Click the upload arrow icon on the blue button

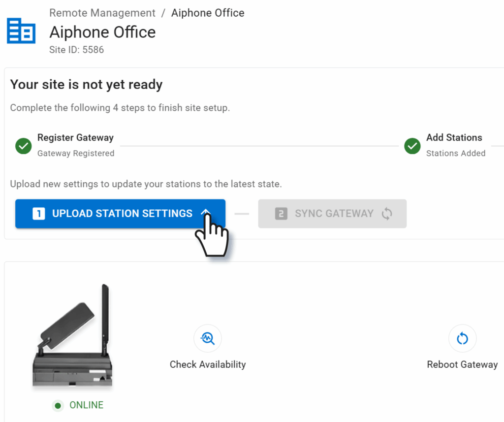click(x=206, y=213)
